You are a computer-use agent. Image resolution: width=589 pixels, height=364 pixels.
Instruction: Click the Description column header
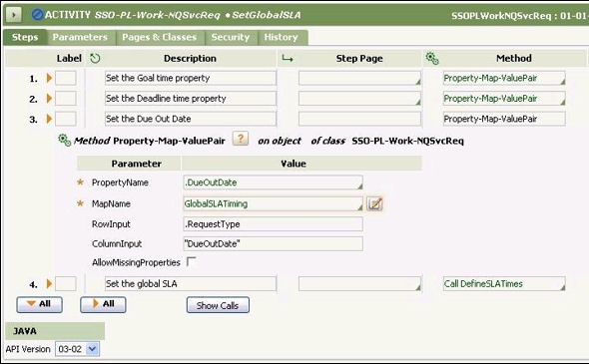point(190,59)
